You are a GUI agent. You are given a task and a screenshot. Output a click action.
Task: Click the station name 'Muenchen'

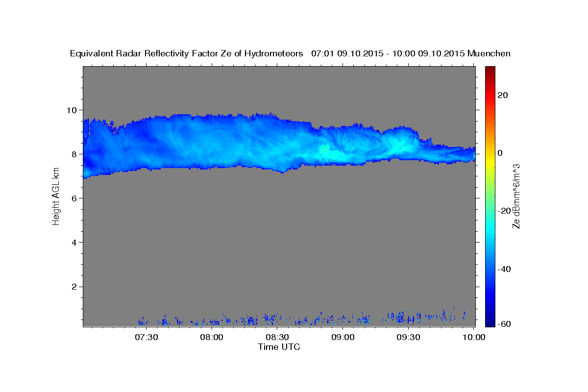click(x=490, y=54)
